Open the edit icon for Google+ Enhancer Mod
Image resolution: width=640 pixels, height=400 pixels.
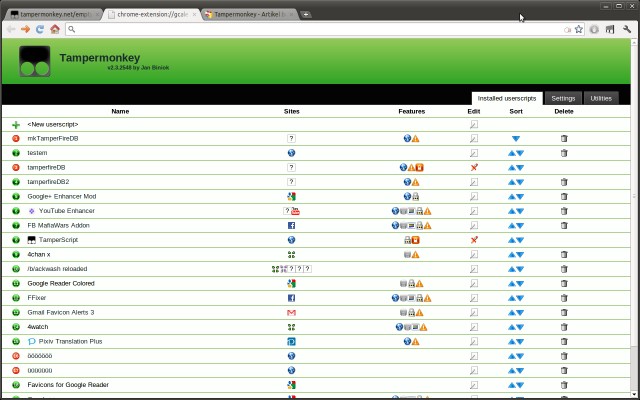pyautogui.click(x=474, y=196)
